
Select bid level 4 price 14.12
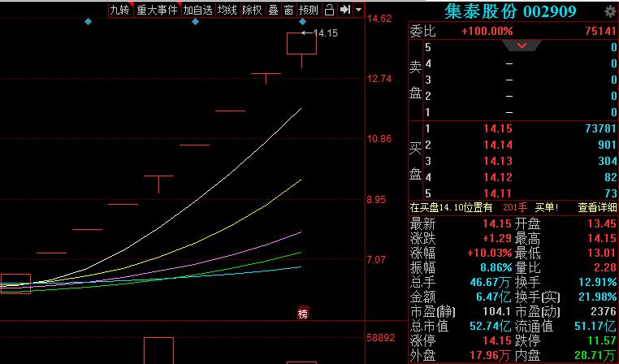[498, 177]
